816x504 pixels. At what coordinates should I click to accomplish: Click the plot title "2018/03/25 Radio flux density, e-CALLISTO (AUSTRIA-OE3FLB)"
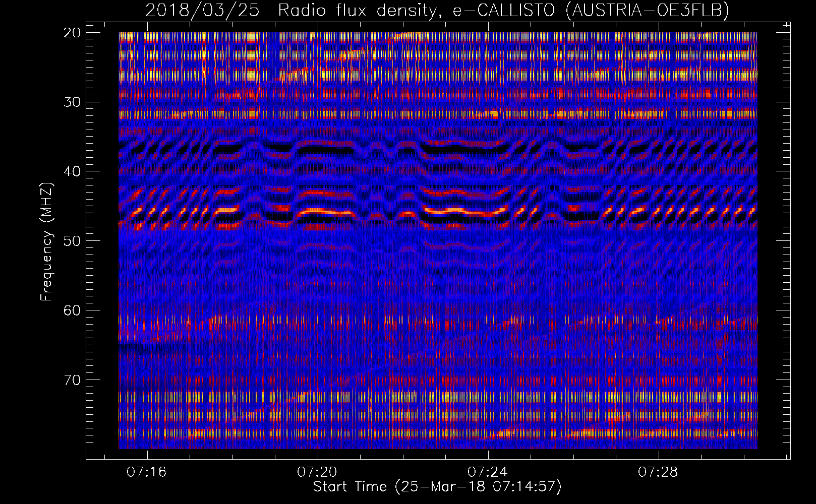point(437,10)
